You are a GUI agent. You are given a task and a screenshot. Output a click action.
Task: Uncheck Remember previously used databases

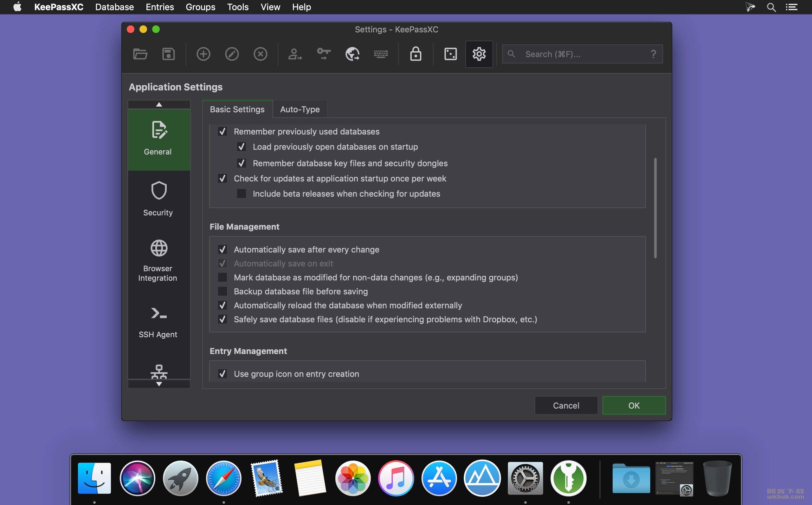pyautogui.click(x=222, y=131)
